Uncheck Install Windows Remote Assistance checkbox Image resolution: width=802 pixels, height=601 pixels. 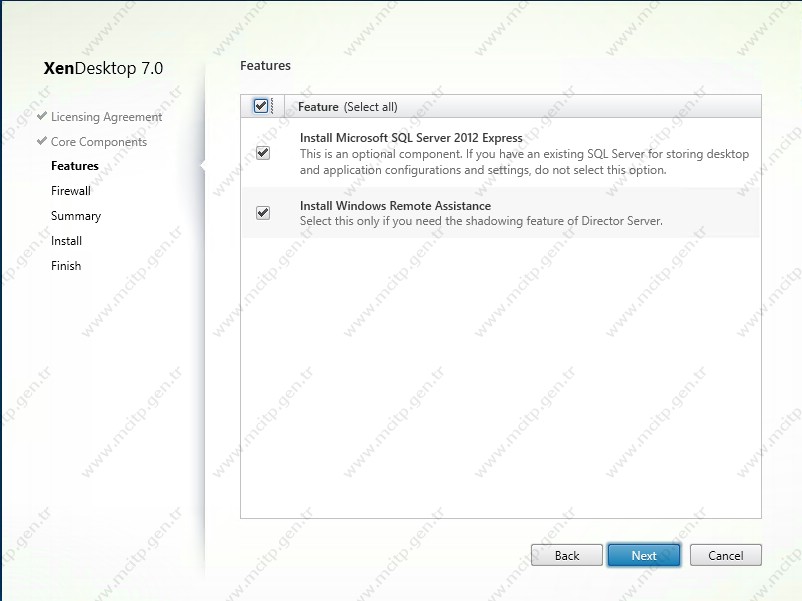[263, 212]
